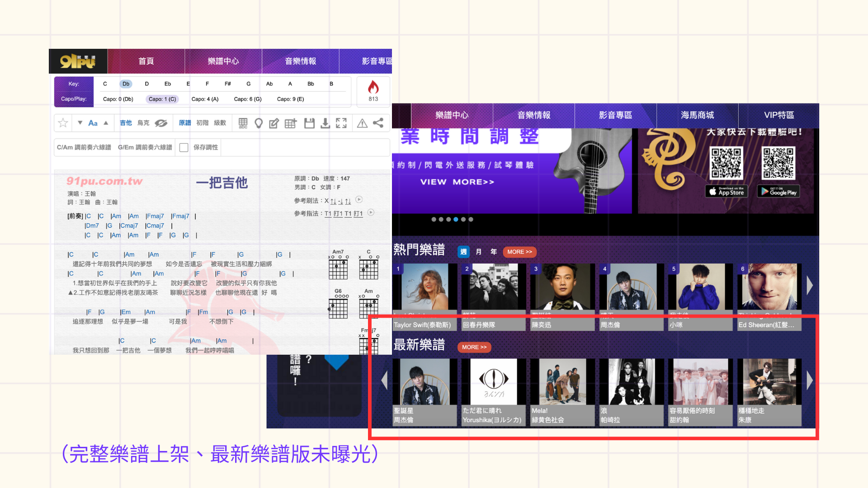Click the flame popularity icon showing 813
The height and width of the screenshot is (488, 868).
click(x=373, y=87)
